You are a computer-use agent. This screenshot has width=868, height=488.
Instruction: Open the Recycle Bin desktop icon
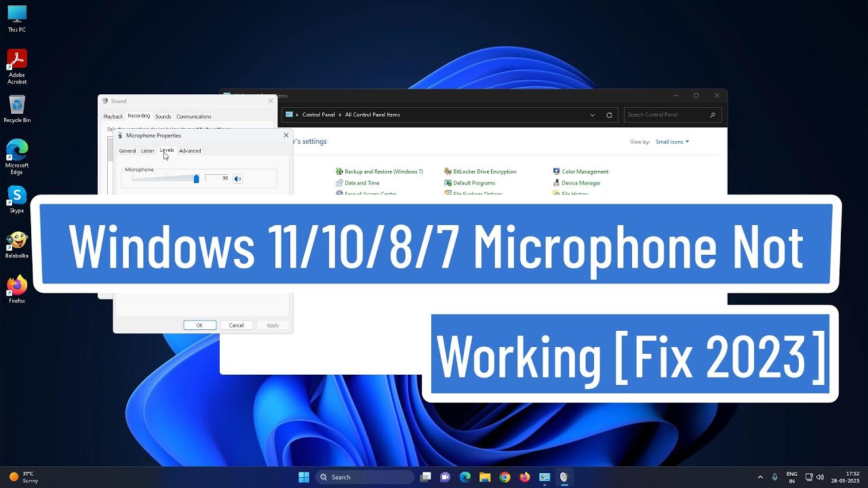coord(17,109)
